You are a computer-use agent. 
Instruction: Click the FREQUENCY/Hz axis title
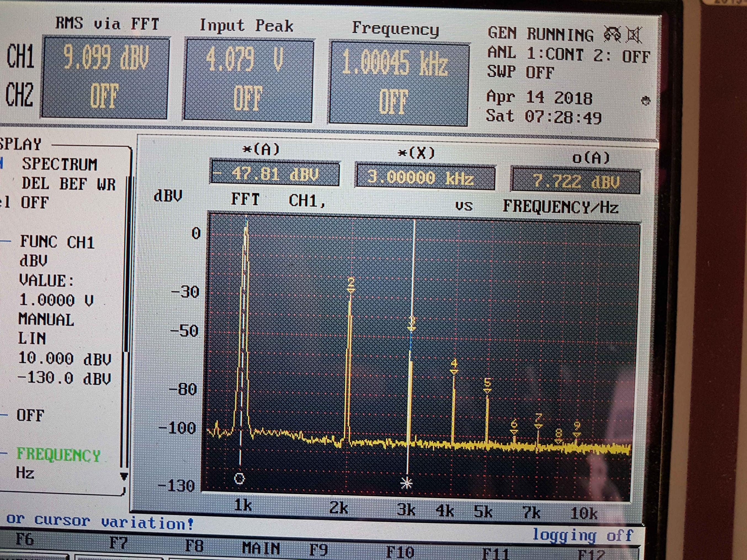point(560,207)
